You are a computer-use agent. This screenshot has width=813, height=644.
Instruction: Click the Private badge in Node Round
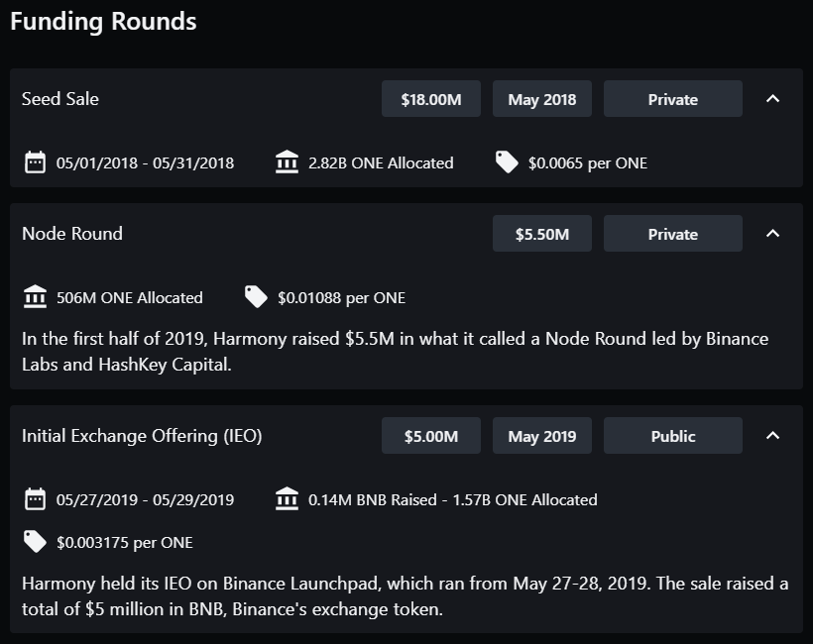(x=673, y=233)
